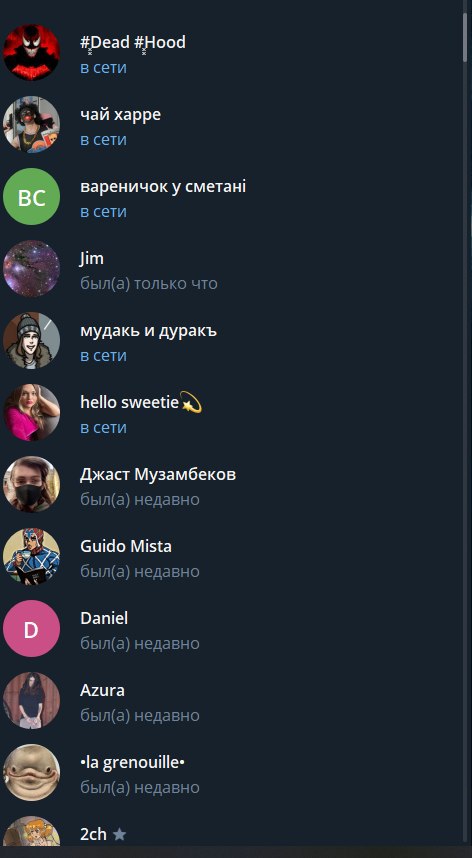Click the dizzy star emoji beside hello sweetie
Screen dimensions: 472x858
click(191, 403)
